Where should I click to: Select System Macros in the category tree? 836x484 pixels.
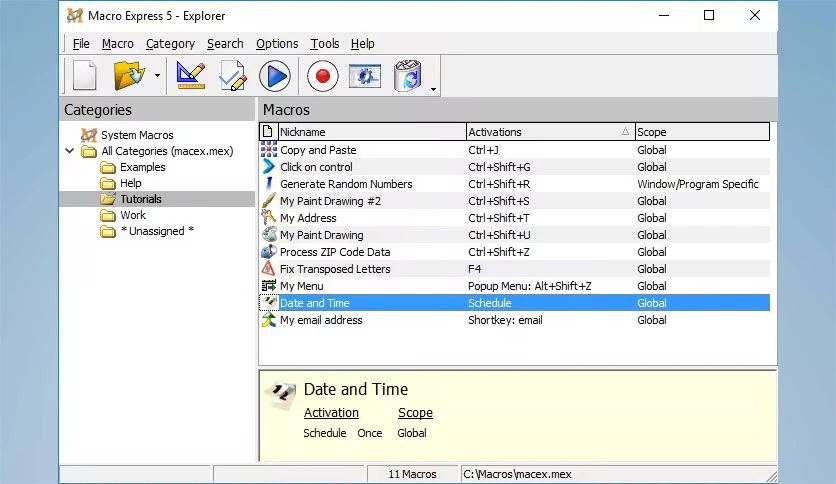click(137, 135)
